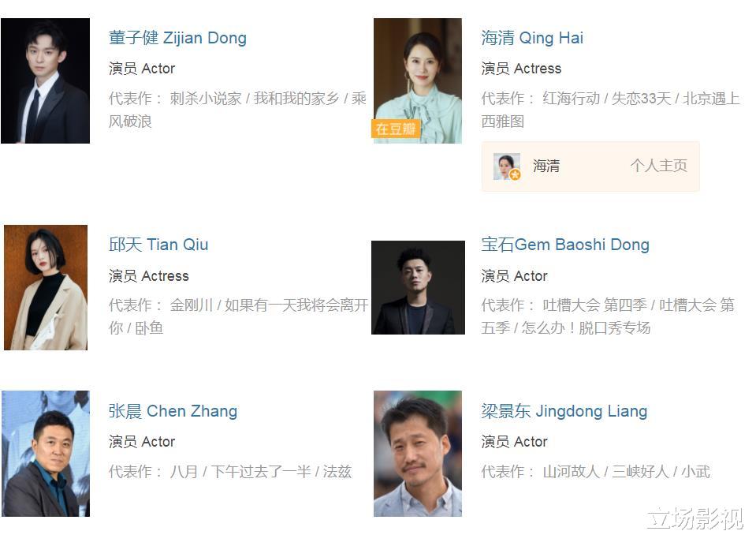Screen dimensions: 756x546
Task: Click the Jingdong Liang portrait photo
Action: click(x=418, y=454)
